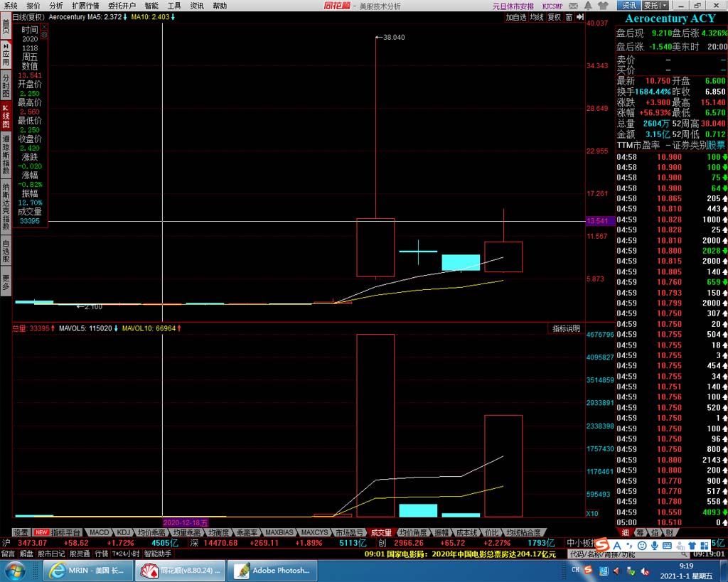
Task: Open the 帮助 menu
Action: [220, 6]
